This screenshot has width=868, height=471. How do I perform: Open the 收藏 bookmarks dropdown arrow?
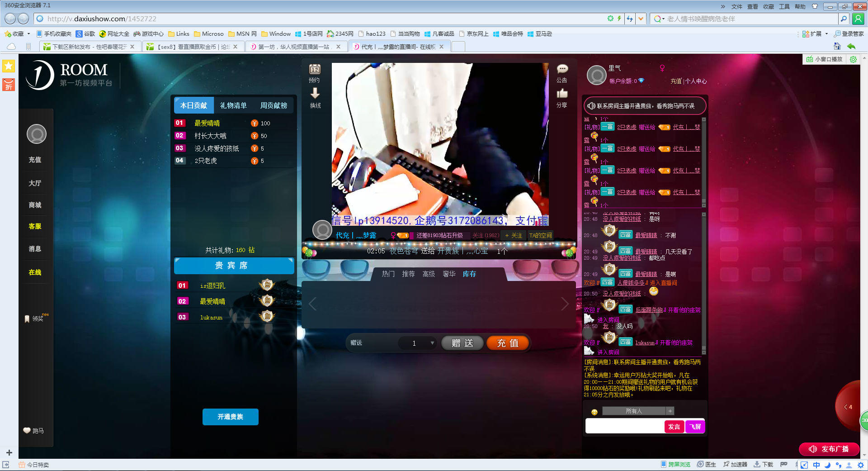28,34
